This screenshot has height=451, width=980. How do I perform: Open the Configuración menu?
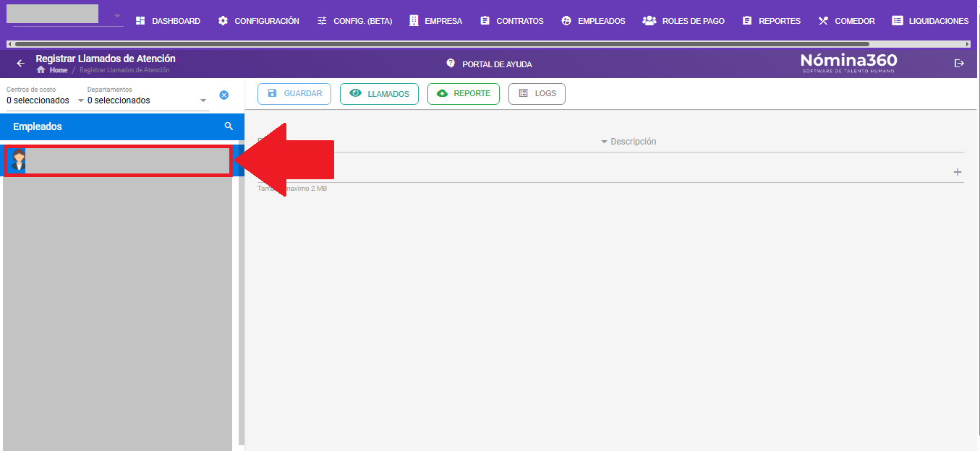(x=259, y=21)
